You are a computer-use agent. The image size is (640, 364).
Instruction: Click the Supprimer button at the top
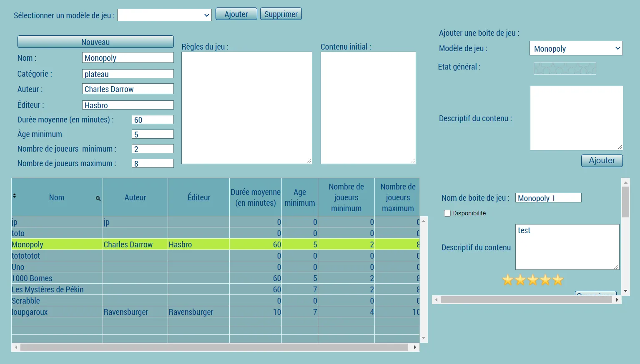point(281,14)
